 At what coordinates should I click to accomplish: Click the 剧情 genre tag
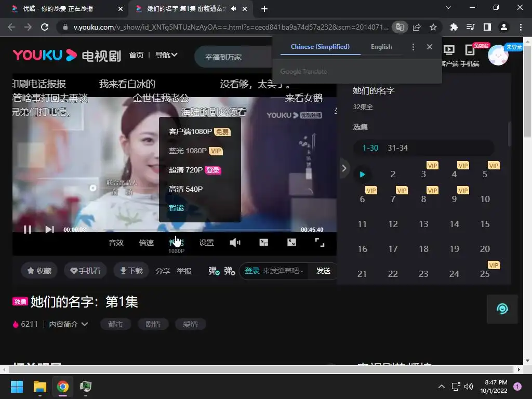pyautogui.click(x=153, y=324)
